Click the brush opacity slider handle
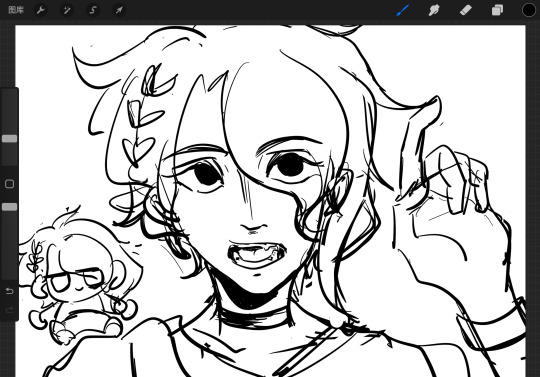Image resolution: width=540 pixels, height=377 pixels. 10,207
